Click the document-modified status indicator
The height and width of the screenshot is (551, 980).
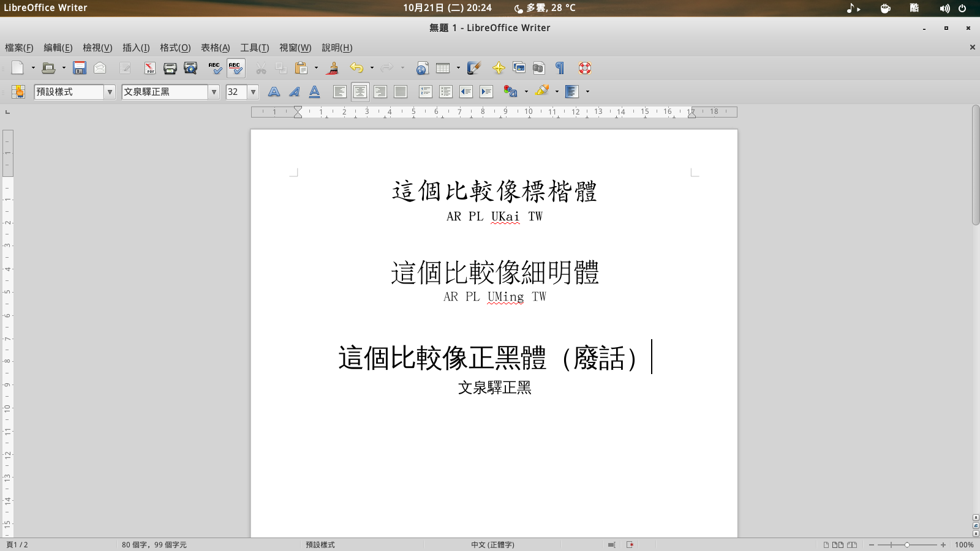[630, 545]
